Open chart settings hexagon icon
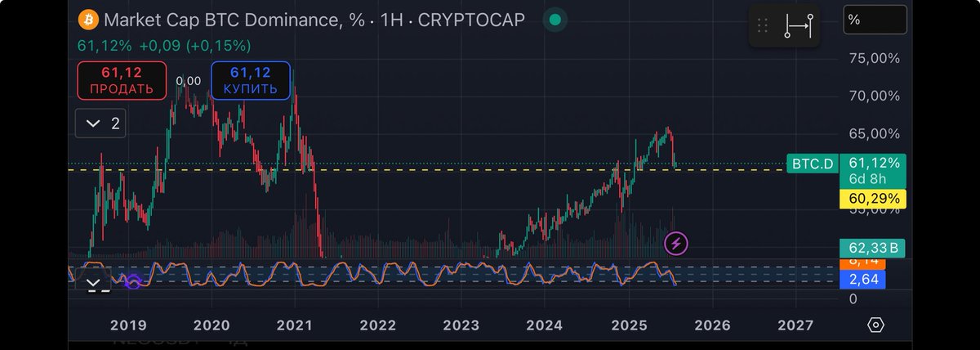Image resolution: width=980 pixels, height=350 pixels. coord(875,325)
